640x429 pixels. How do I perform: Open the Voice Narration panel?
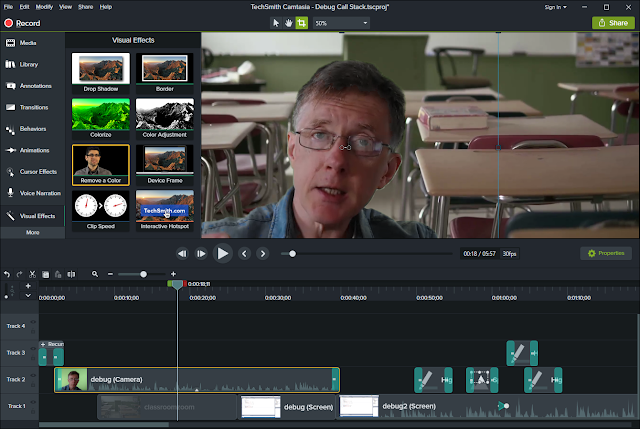33,193
